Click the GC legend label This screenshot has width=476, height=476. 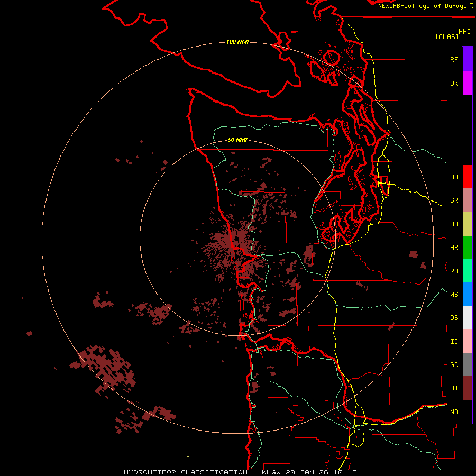454,365
